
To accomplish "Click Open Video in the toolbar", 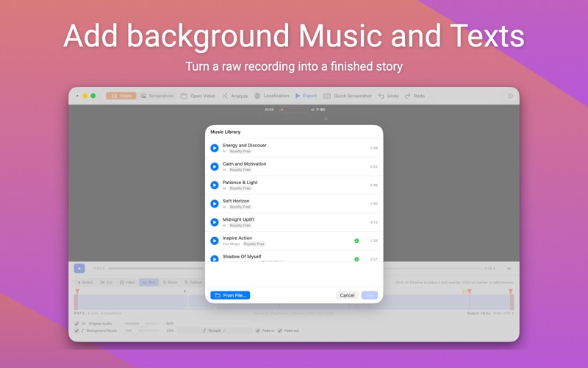I will 198,96.
